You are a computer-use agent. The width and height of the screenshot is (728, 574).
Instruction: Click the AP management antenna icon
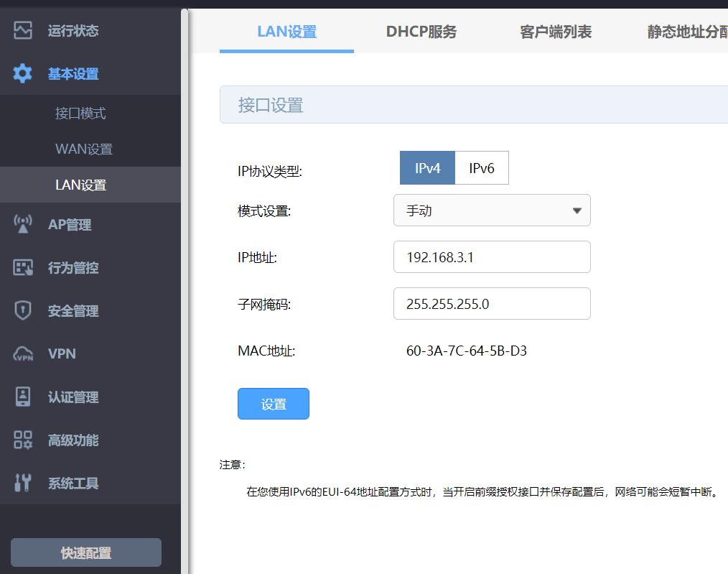(x=23, y=224)
